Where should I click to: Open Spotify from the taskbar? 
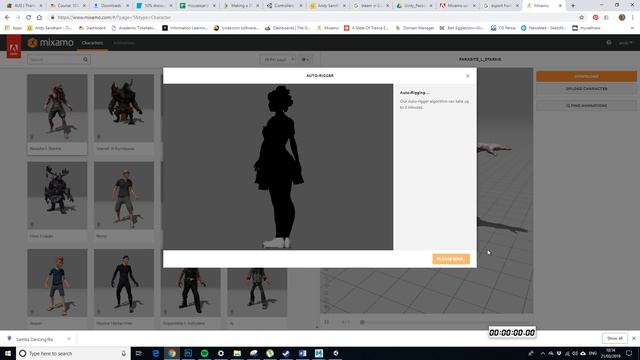click(204, 353)
